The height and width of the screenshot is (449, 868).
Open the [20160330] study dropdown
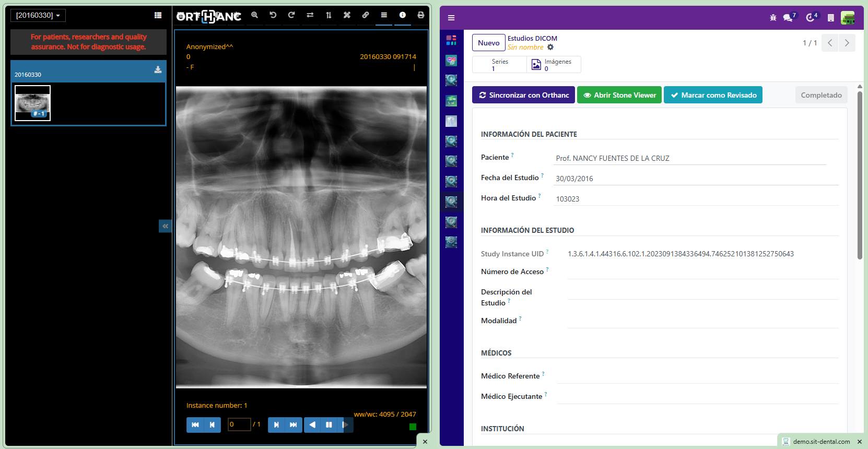pos(38,15)
